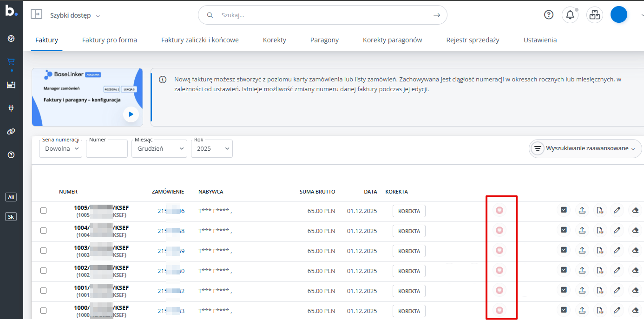Delete invoice 1003 using eraser icon

(635, 250)
